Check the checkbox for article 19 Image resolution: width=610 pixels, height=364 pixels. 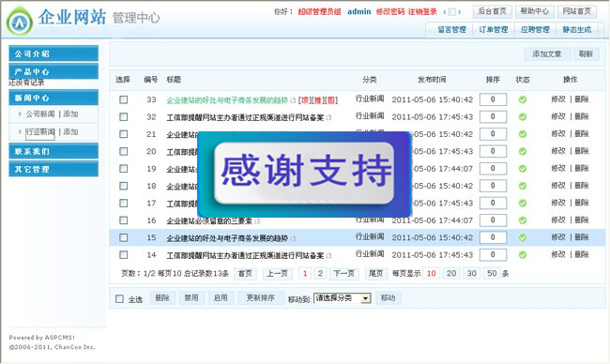[x=123, y=168]
